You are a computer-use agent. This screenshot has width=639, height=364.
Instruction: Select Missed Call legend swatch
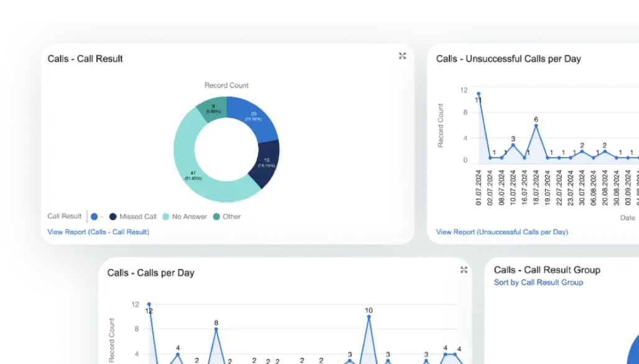[x=113, y=217]
